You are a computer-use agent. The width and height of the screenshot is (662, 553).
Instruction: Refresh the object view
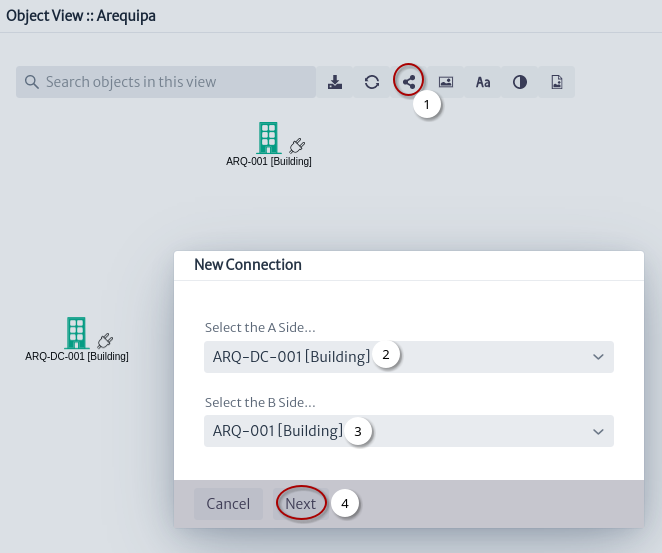372,82
